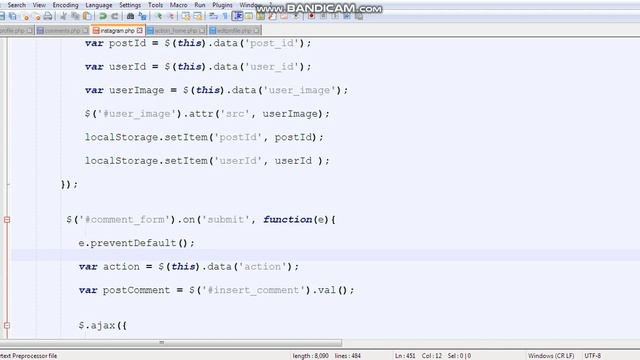Toggle the highlighted Indent Guide icon
Image resolution: width=640 pixels, height=360 pixels.
237,16
